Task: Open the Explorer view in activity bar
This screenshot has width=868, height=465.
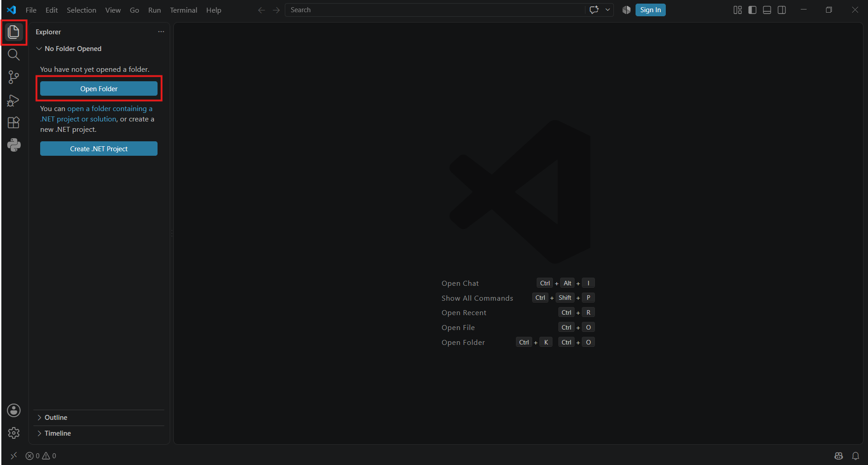Action: (x=14, y=32)
